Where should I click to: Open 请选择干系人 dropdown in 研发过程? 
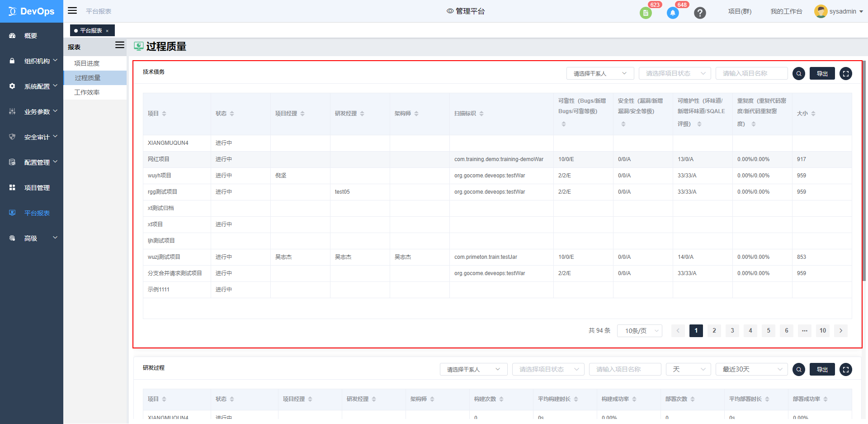point(474,369)
